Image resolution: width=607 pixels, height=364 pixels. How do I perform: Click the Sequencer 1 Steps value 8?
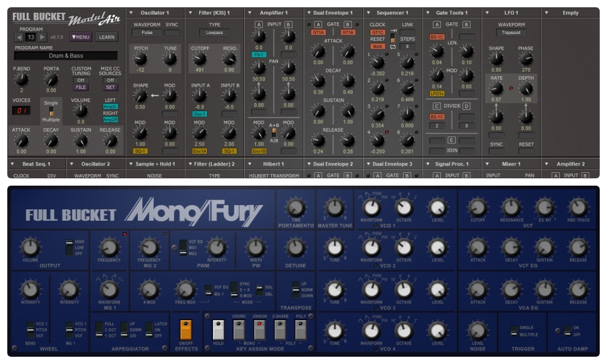tap(407, 47)
